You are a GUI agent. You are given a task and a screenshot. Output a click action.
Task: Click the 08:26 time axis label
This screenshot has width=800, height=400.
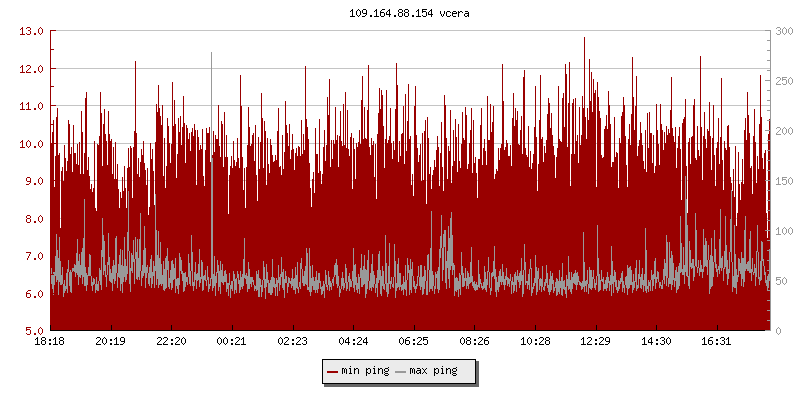474,342
